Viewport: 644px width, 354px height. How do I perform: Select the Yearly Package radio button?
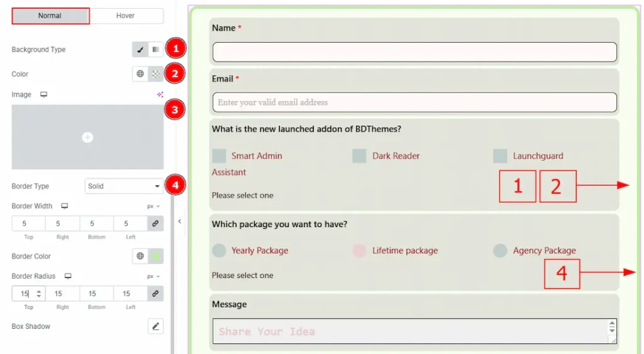point(219,250)
